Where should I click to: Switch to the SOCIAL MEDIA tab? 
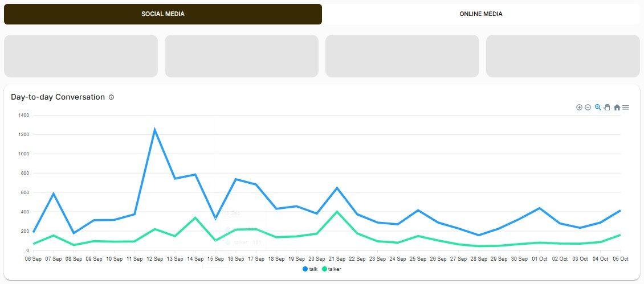pyautogui.click(x=163, y=14)
